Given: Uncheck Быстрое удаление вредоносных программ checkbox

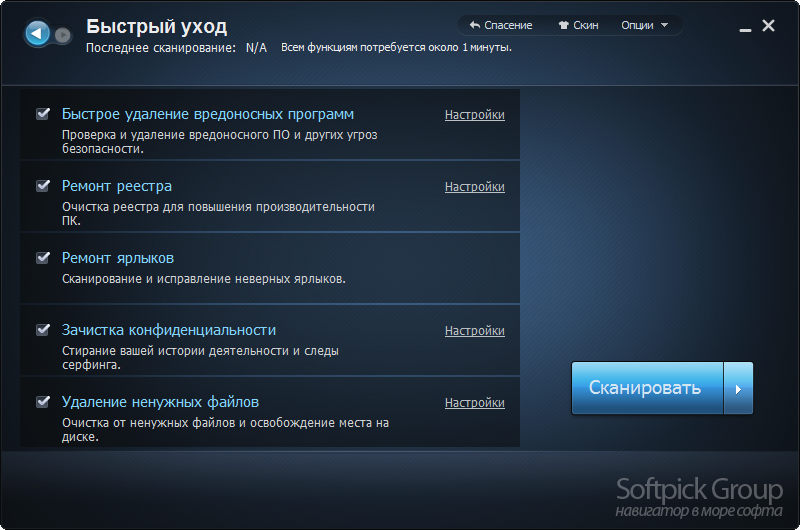Looking at the screenshot, I should point(43,114).
